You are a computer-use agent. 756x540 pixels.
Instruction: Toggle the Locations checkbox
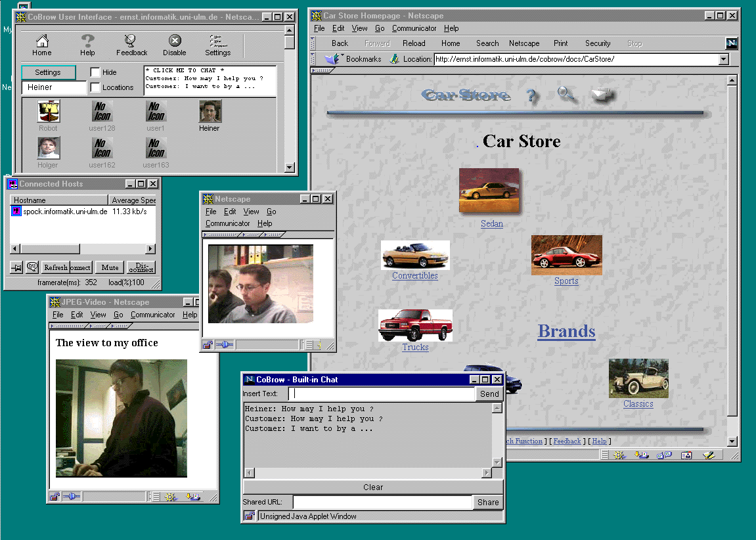tap(95, 87)
